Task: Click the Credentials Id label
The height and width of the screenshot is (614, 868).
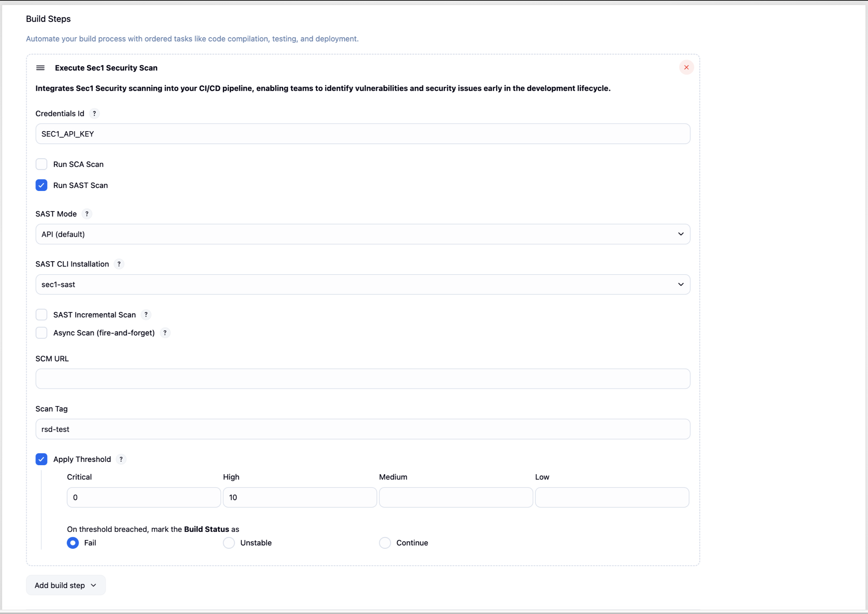Action: (x=60, y=114)
